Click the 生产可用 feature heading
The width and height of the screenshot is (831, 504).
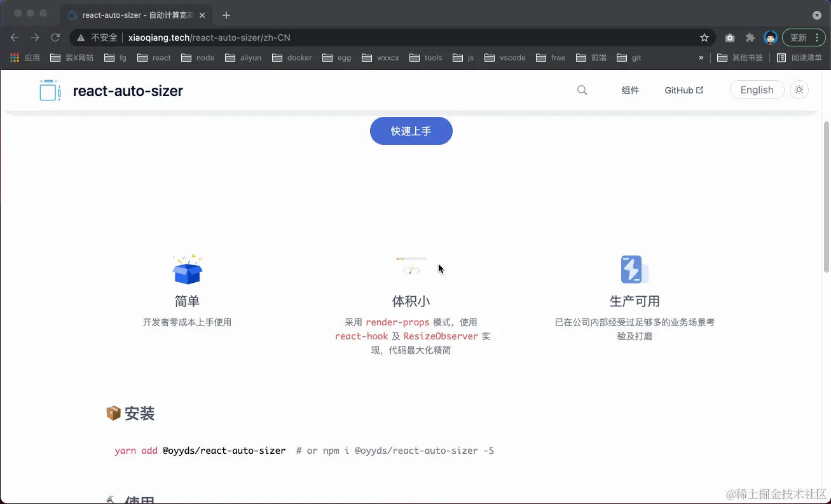coord(635,301)
